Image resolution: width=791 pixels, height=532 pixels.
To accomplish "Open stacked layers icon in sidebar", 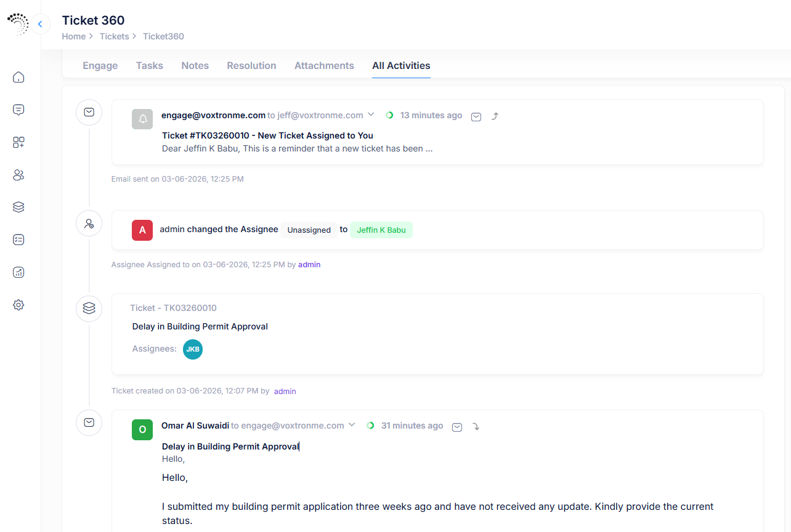I will point(18,207).
